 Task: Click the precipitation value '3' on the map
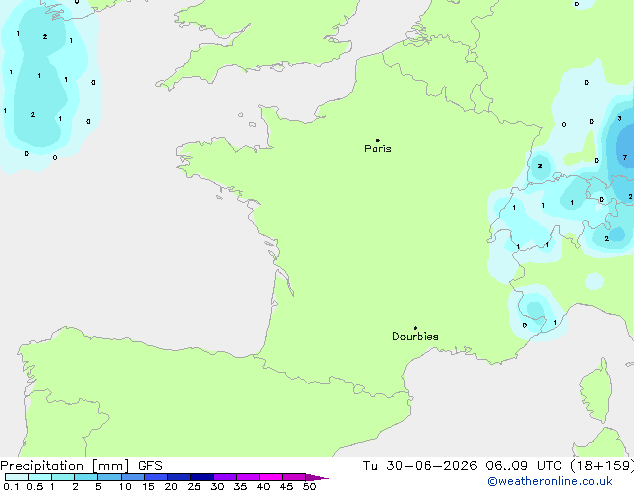tap(619, 118)
